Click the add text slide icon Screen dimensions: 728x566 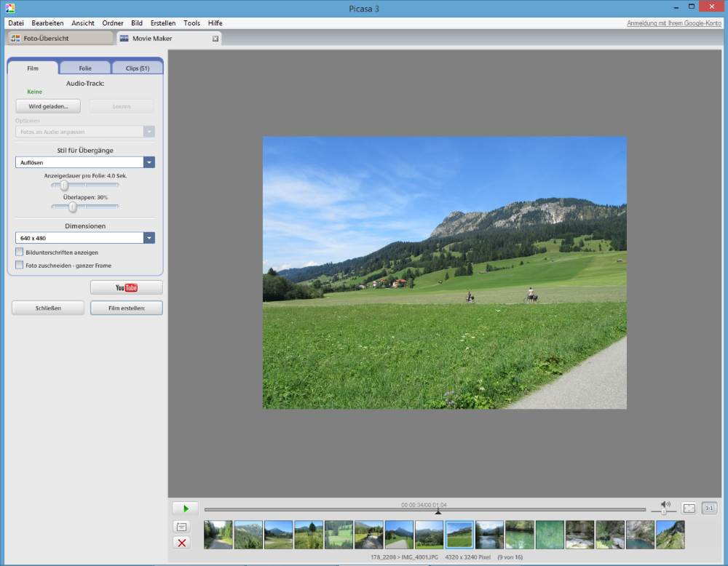coord(181,527)
